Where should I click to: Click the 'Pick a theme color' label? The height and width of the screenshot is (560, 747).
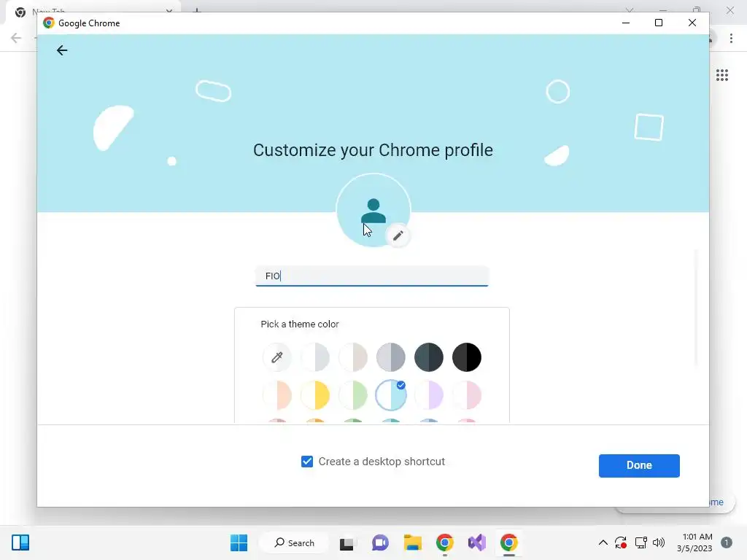[x=300, y=324]
